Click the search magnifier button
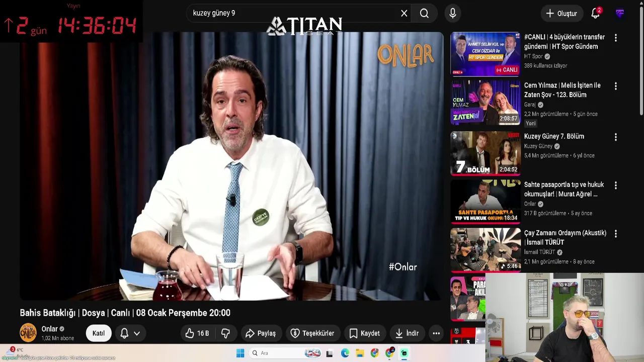The image size is (644, 362). (424, 14)
